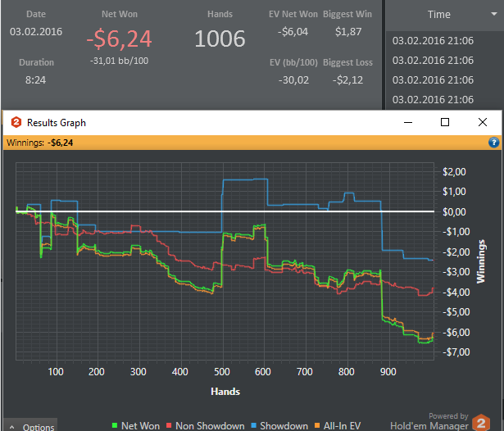
Task: Click the Hands x-axis title
Action: 225,392
